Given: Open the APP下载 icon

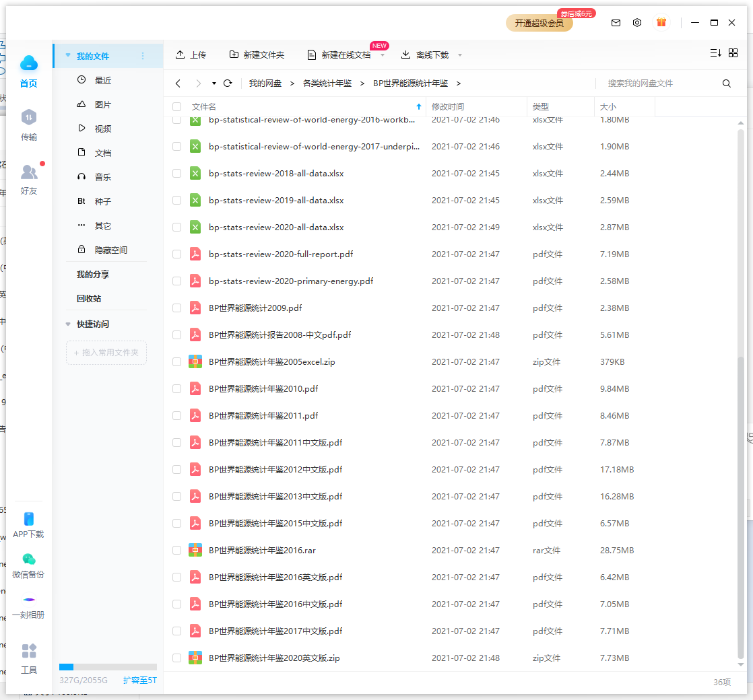Looking at the screenshot, I should click(x=29, y=519).
